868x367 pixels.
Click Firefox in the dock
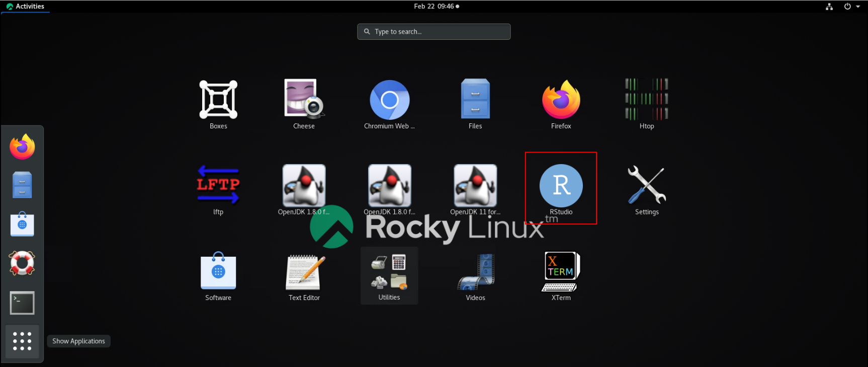pos(22,146)
